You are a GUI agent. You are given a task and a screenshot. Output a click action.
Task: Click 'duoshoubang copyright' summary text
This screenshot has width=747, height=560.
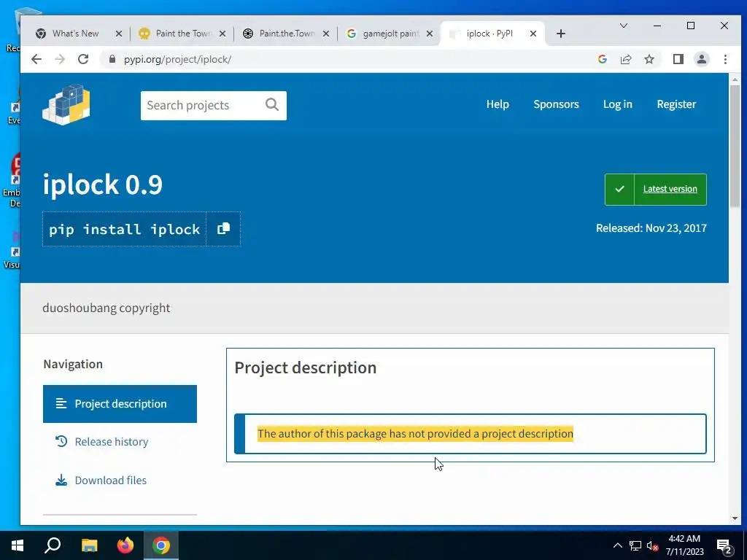(x=107, y=308)
